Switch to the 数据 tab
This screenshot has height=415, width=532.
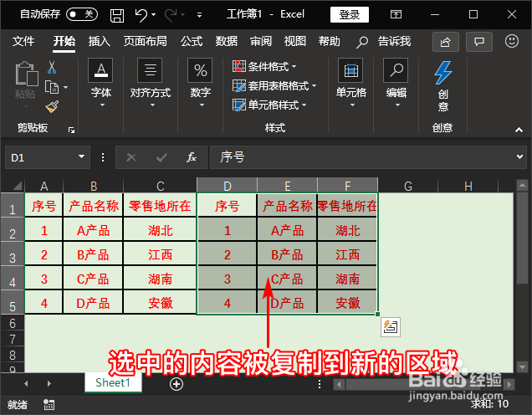227,41
